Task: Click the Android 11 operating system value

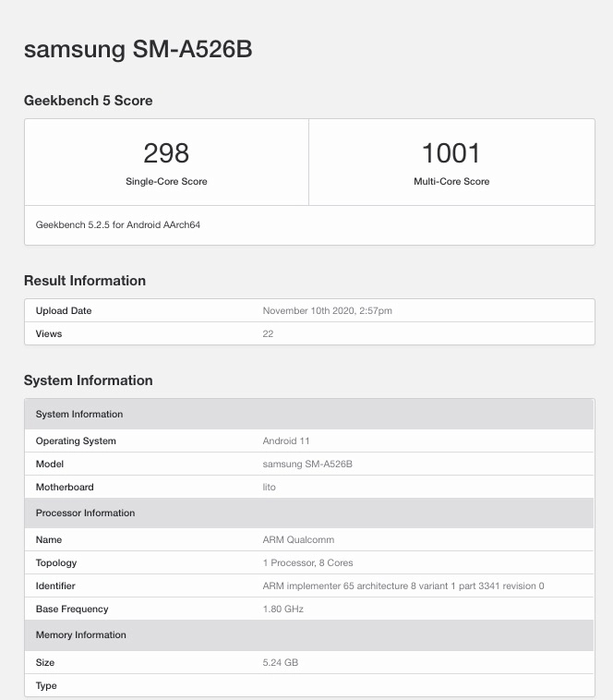Action: pos(286,441)
